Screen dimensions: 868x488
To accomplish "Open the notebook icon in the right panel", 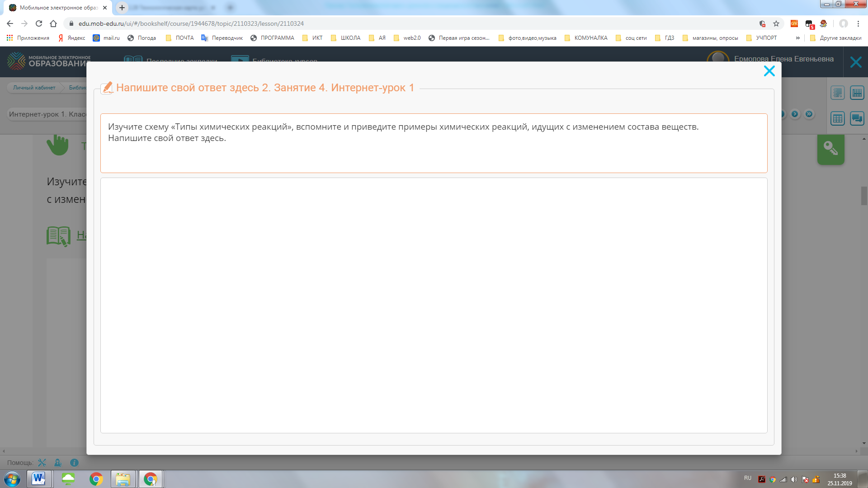I will [x=837, y=93].
